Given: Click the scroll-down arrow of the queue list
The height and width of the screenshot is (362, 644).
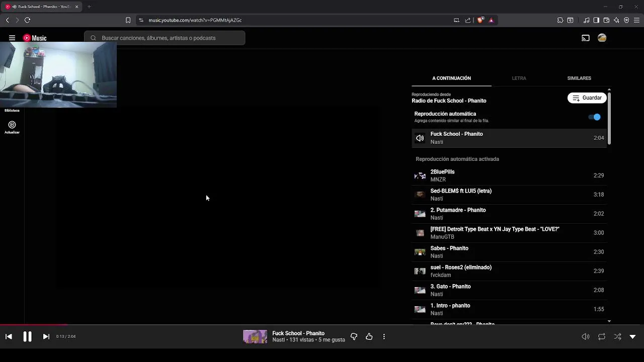Looking at the screenshot, I should (609, 321).
